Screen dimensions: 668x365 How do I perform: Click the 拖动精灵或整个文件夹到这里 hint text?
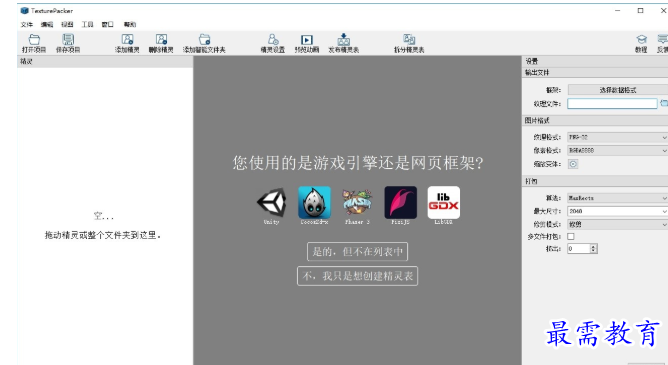[103, 235]
